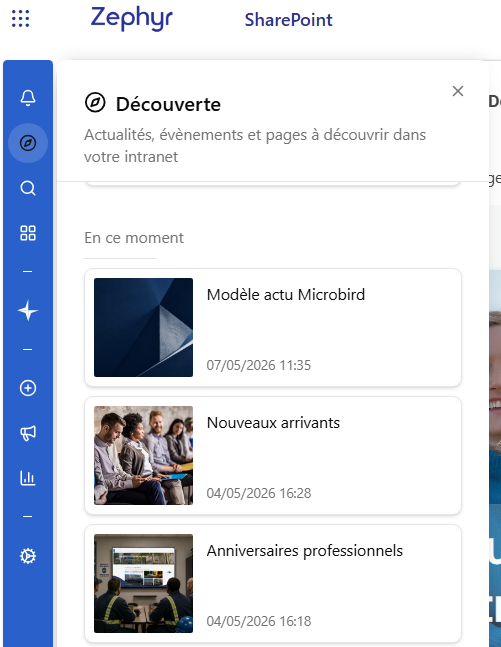Open the Anniversaires professionnels article
This screenshot has height=647, width=501.
pyautogui.click(x=273, y=583)
